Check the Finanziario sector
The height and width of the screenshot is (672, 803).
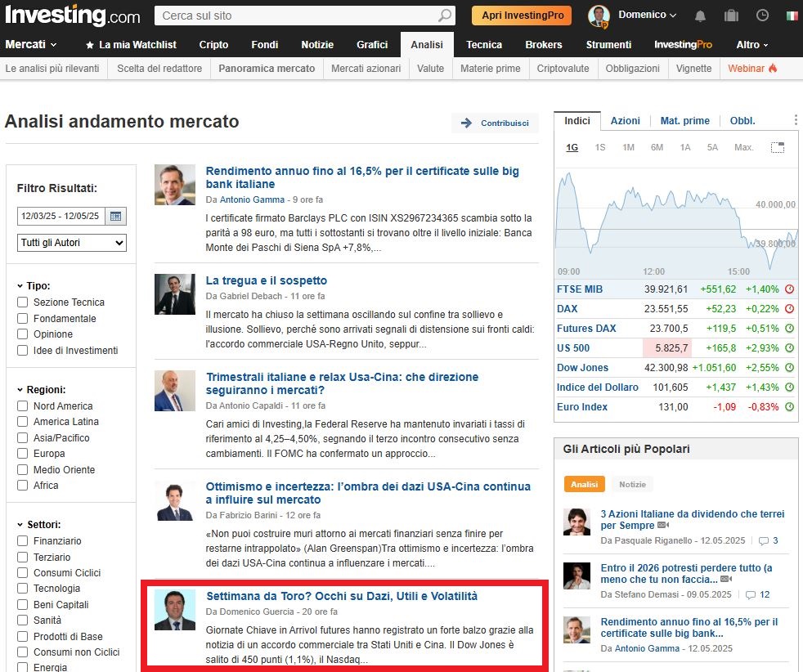[23, 541]
